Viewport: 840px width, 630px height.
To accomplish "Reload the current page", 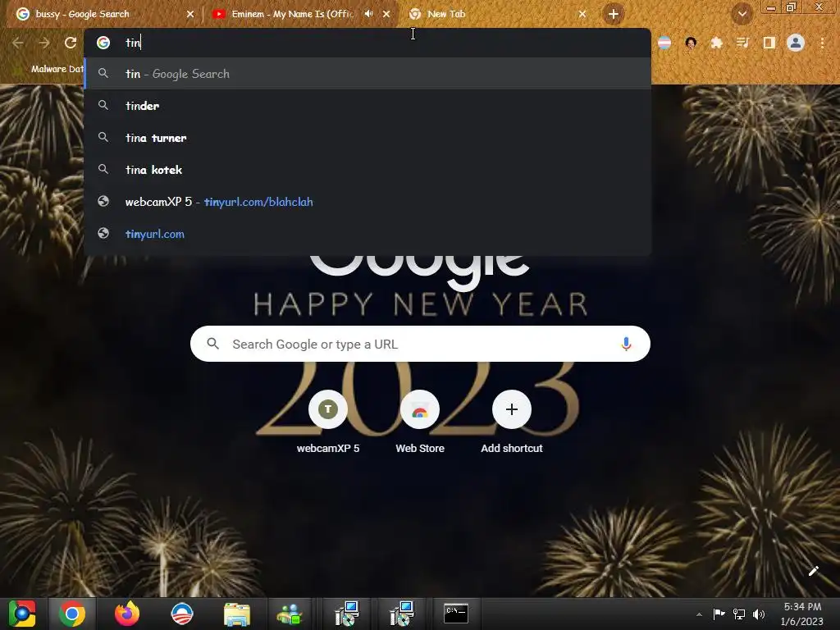I will pyautogui.click(x=71, y=43).
